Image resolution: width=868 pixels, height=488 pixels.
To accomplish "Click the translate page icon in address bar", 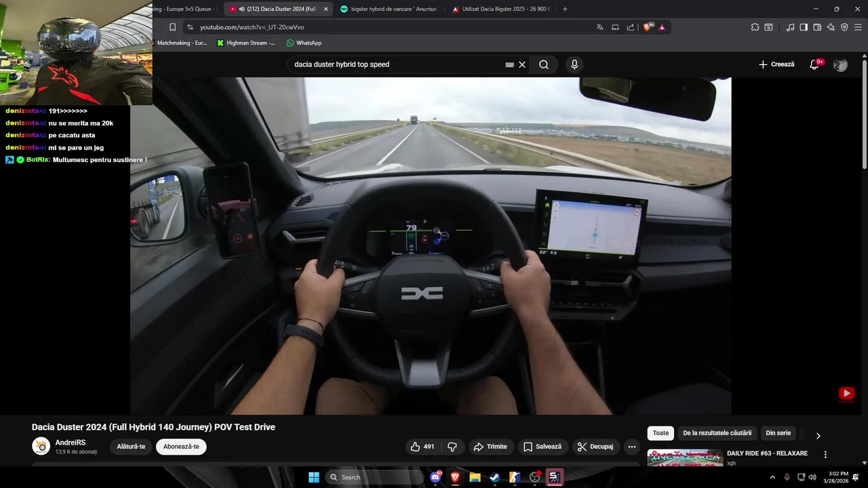I will (x=599, y=27).
